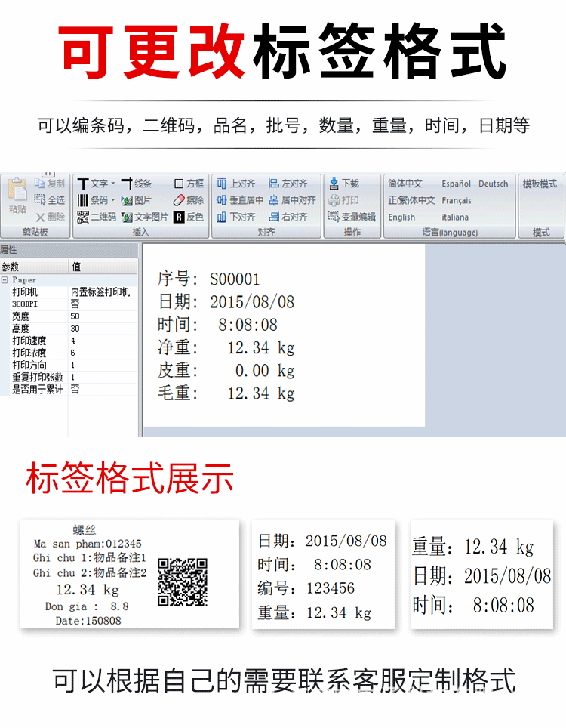Insert a 线条 line element
This screenshot has height=728, width=566.
pos(137,184)
